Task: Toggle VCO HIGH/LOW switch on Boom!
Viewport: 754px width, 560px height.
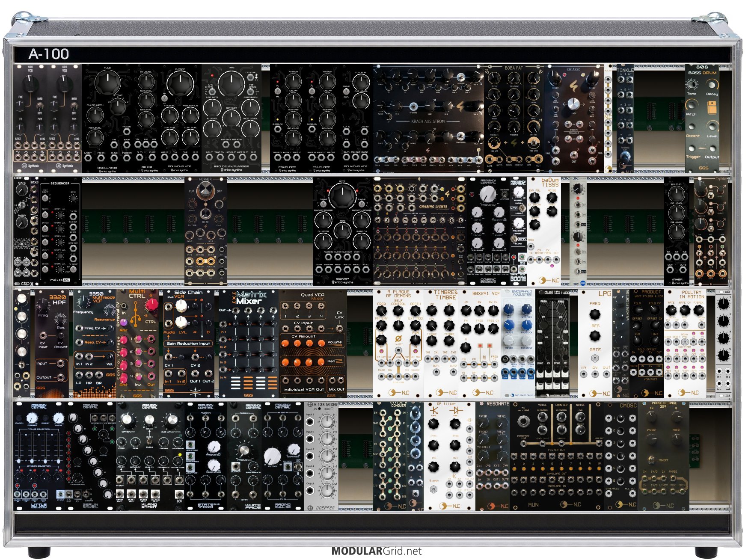Action: [x=522, y=208]
